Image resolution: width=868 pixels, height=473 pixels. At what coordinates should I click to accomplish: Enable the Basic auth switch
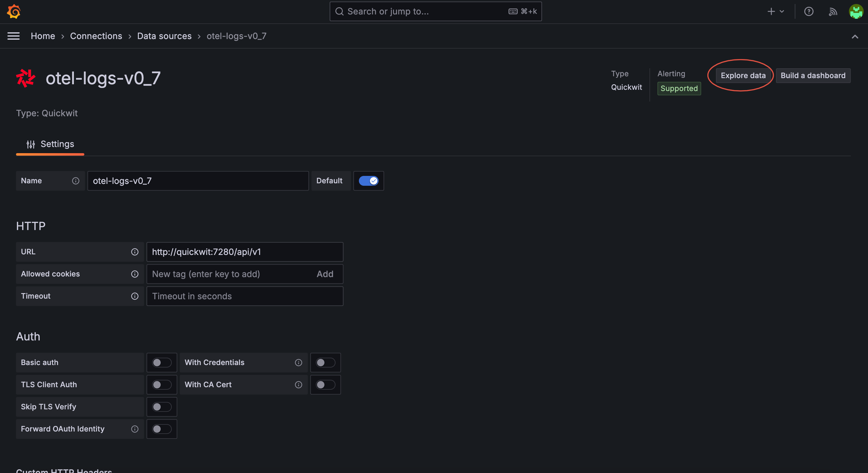[x=162, y=363]
